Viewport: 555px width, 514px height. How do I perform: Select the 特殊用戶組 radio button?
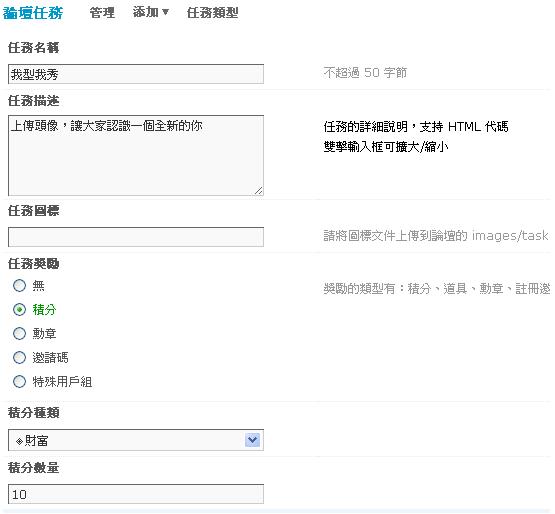point(19,382)
